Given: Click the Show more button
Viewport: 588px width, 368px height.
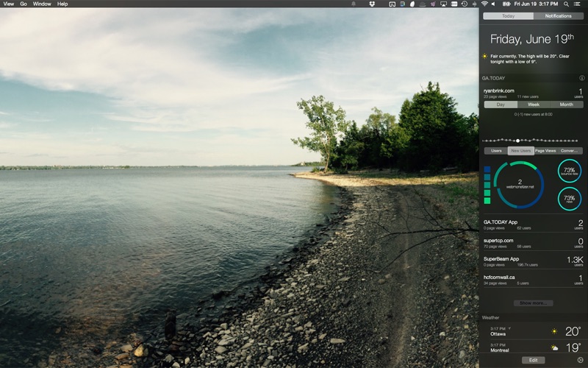Looking at the screenshot, I should [534, 303].
